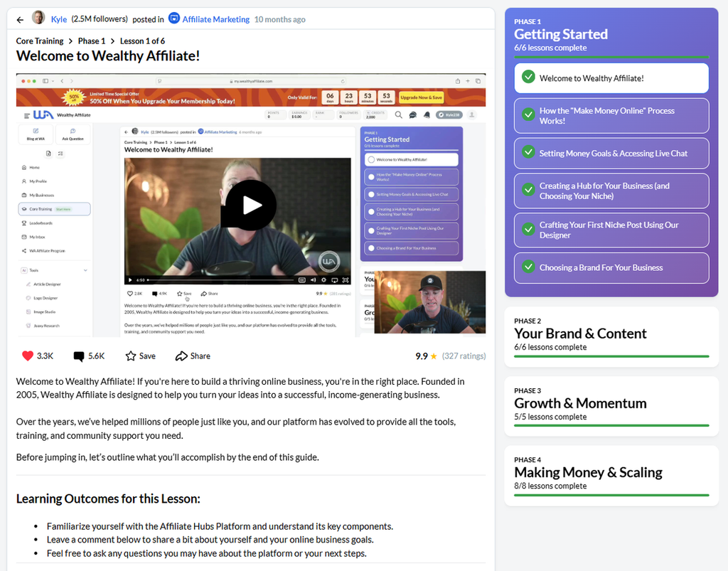
Task: Go back using the left arrow icon
Action: (x=19, y=19)
